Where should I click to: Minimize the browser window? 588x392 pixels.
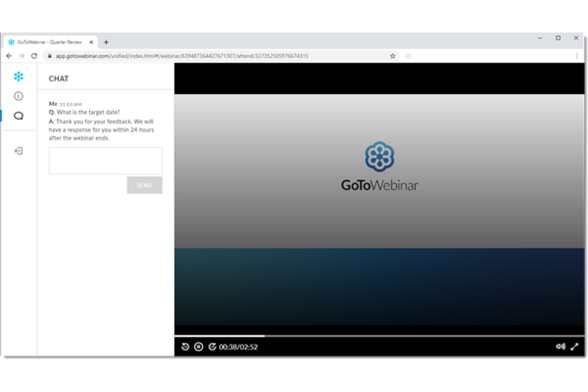pos(540,38)
